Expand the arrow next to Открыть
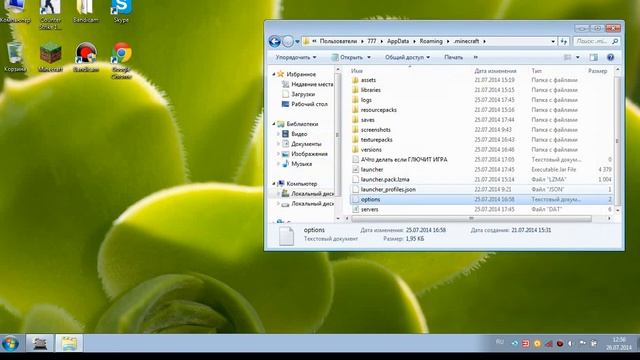Viewport: 640px width, 360px height. coord(369,58)
